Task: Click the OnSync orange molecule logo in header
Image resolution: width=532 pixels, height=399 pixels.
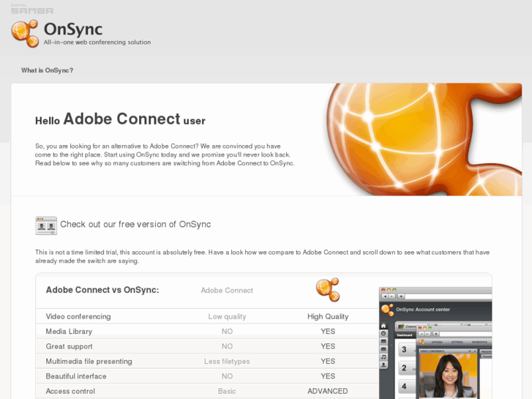Action: (25, 33)
